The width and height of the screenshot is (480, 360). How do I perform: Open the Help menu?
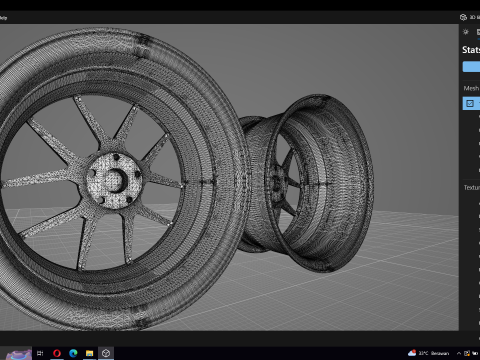3,18
